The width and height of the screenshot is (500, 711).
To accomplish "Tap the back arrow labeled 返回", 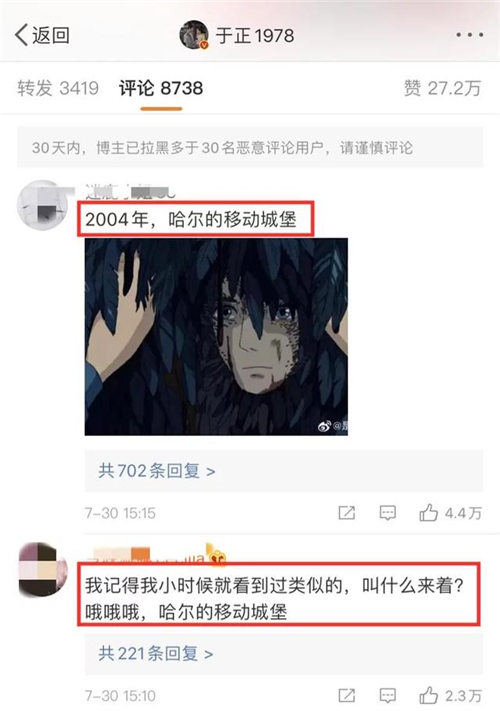I will point(42,35).
